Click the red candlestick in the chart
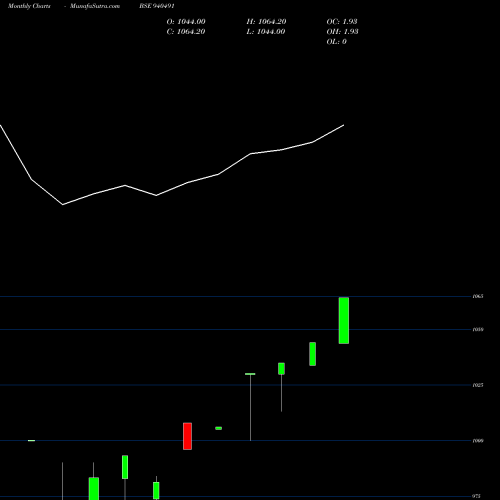Viewport: 500px width, 500px height. pyautogui.click(x=187, y=436)
